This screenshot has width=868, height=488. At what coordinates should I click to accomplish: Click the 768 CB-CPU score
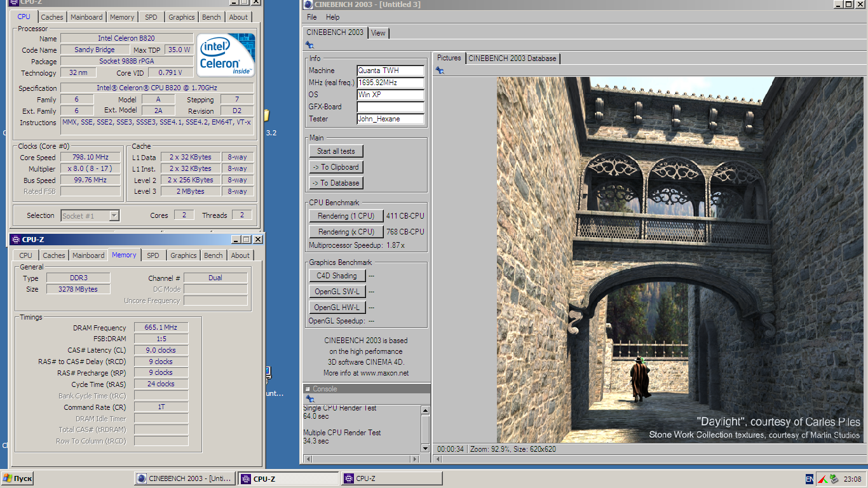coord(405,232)
